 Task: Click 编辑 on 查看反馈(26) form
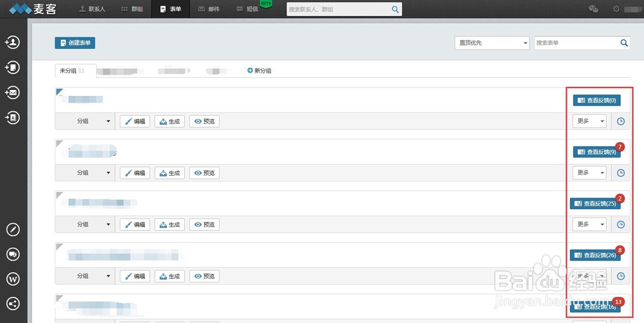click(135, 276)
